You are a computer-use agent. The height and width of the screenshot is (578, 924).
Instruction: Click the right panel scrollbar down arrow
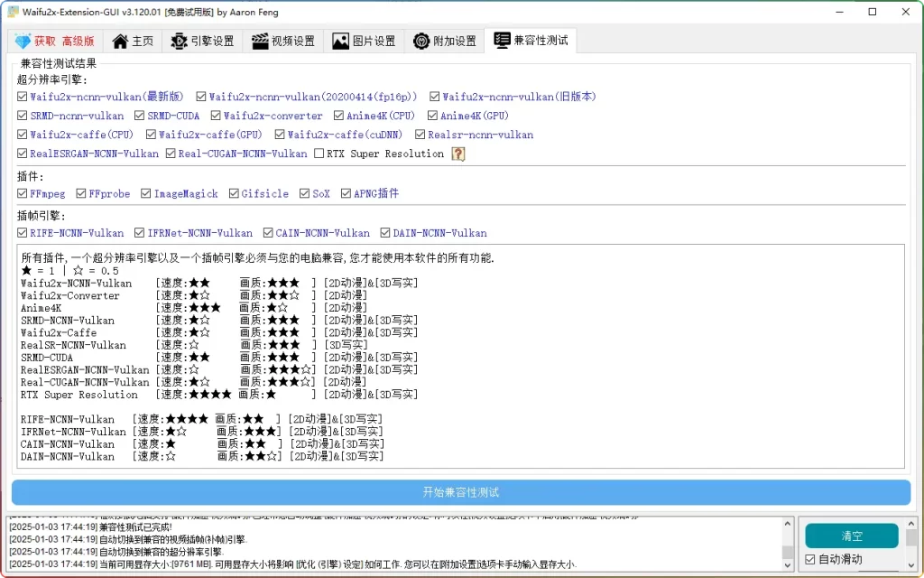[x=911, y=565]
